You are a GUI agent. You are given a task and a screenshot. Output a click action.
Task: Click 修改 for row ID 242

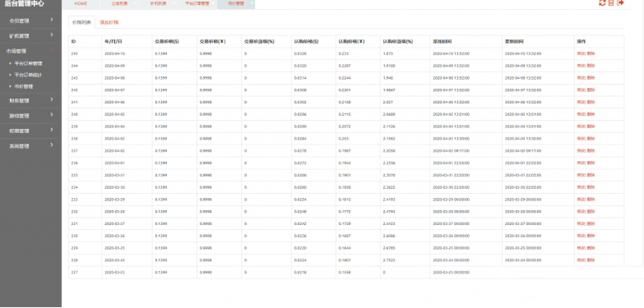(x=581, y=90)
